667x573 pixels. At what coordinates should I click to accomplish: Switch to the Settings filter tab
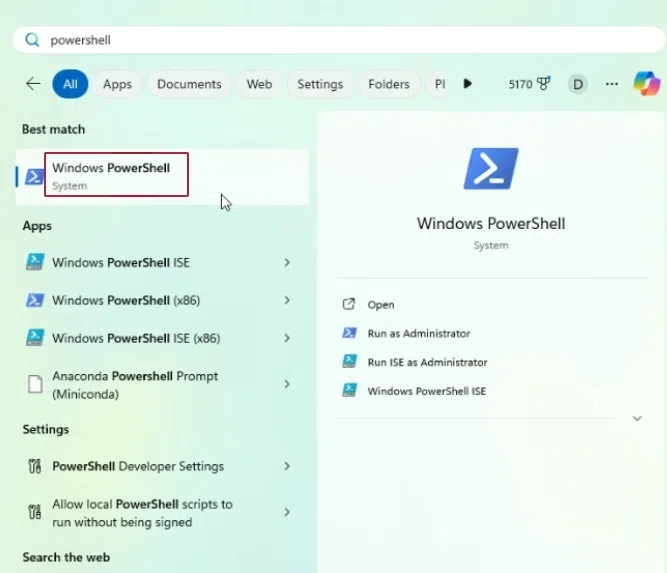pos(320,84)
